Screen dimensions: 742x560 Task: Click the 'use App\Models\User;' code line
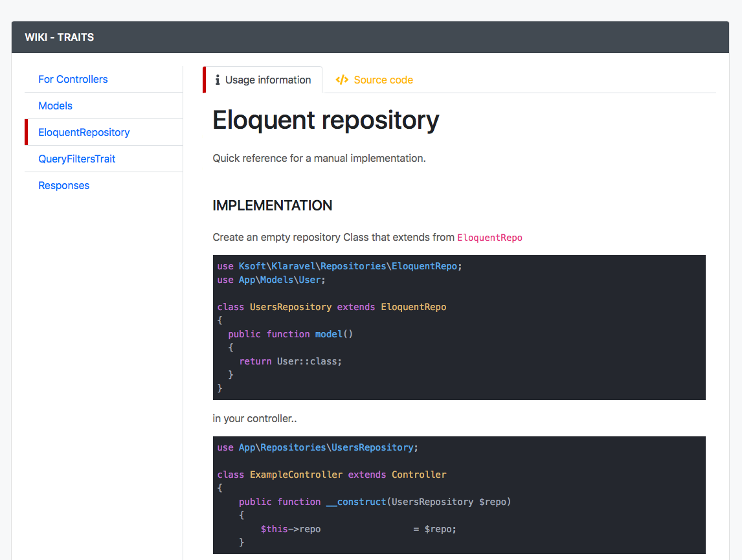click(x=271, y=280)
